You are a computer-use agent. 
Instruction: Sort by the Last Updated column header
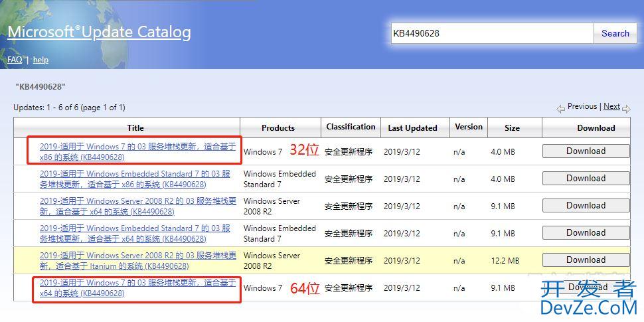(412, 127)
